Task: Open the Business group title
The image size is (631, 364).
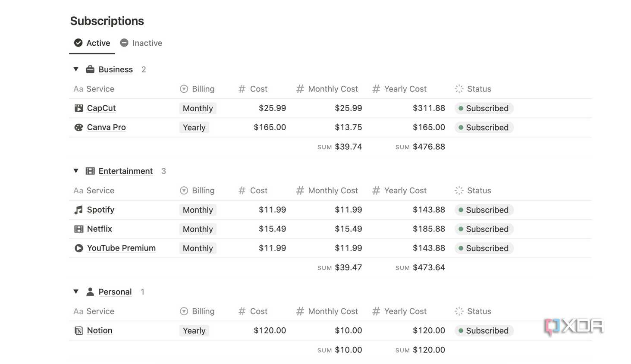Action: click(x=116, y=69)
